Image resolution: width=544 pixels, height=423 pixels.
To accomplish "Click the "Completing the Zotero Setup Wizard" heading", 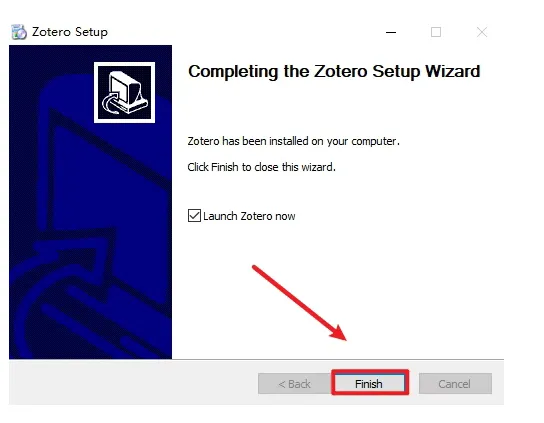I will [x=334, y=72].
